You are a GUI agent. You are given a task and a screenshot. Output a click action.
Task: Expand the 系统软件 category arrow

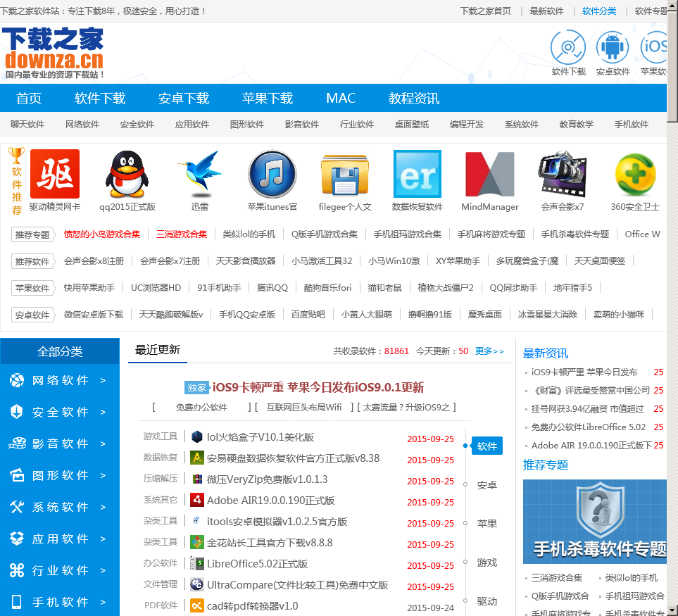[x=103, y=507]
